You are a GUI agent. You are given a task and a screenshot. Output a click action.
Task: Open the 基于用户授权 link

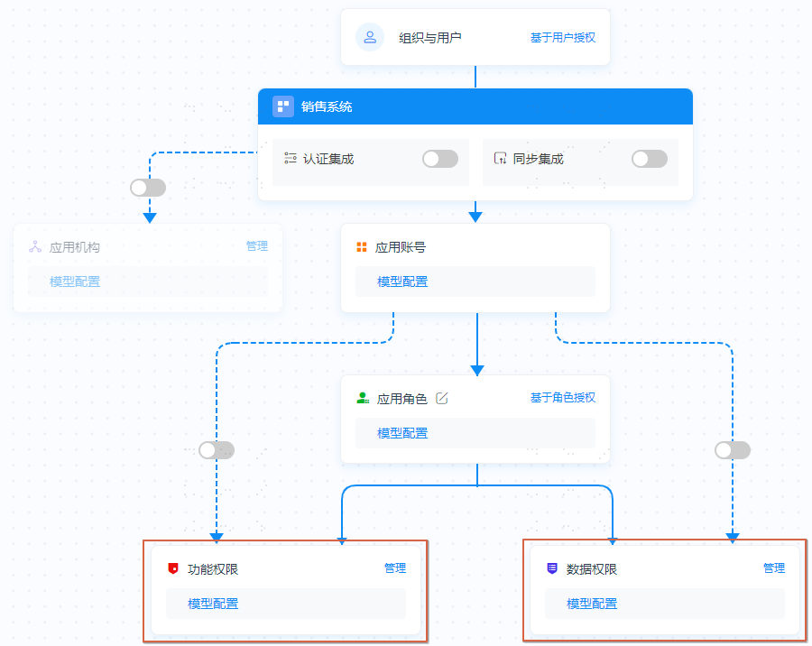tap(563, 38)
